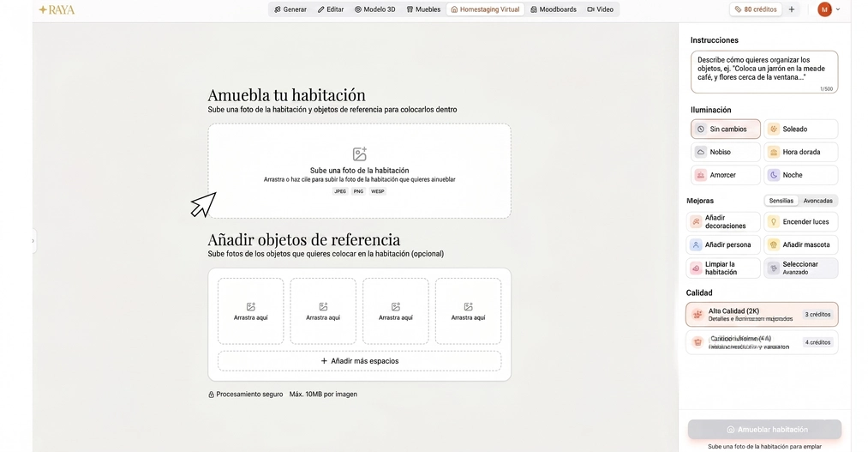Click the Procesamiento seguro lock icon
This screenshot has height=452, width=868.
[x=211, y=395]
